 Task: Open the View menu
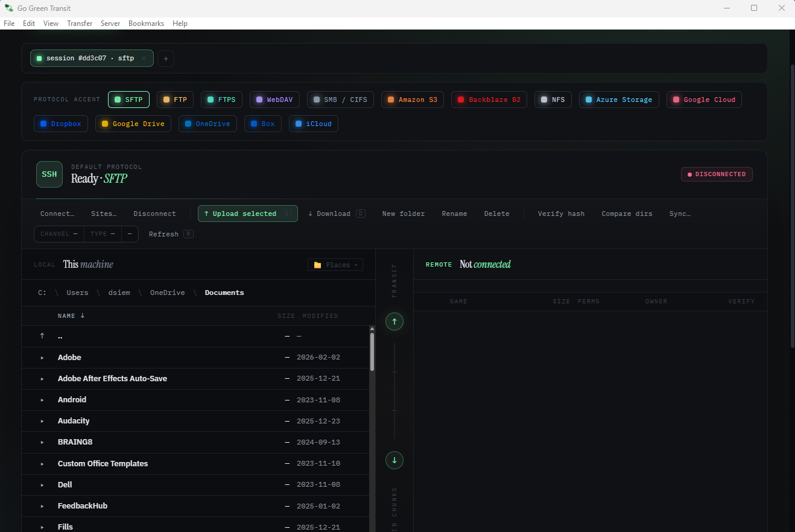click(51, 24)
